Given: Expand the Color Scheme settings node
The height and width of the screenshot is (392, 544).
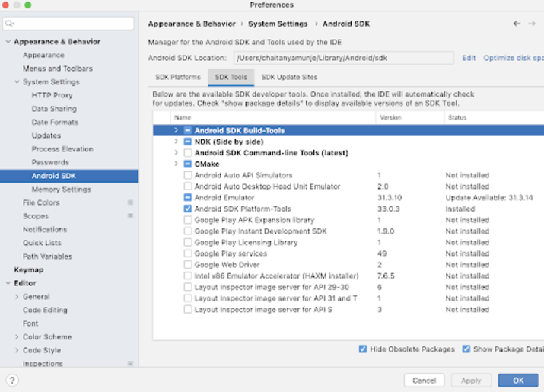Looking at the screenshot, I should pyautogui.click(x=17, y=337).
